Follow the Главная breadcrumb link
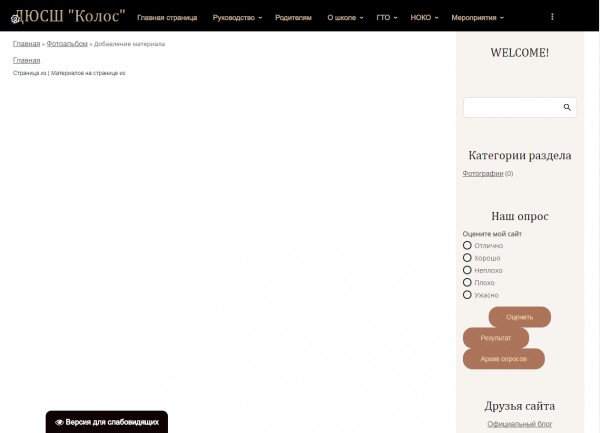 coord(26,44)
